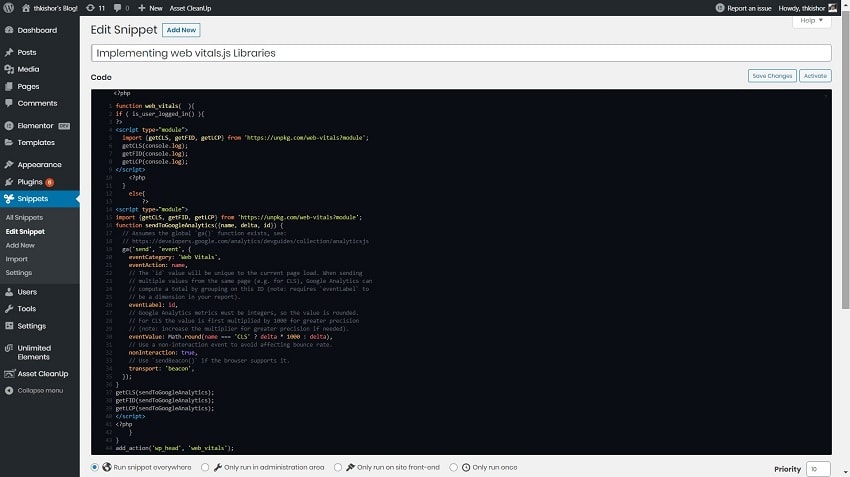
Task: Click the WordPress logo icon
Action: click(x=8, y=8)
